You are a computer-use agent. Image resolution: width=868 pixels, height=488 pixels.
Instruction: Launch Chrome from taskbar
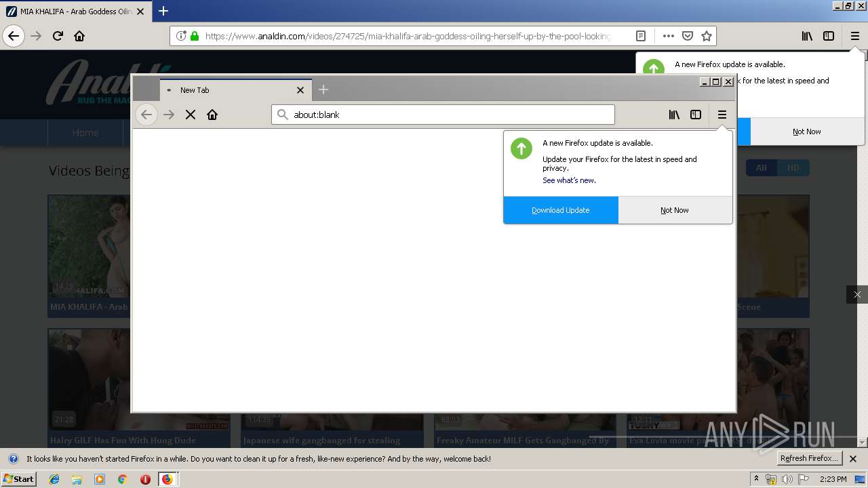click(x=122, y=479)
